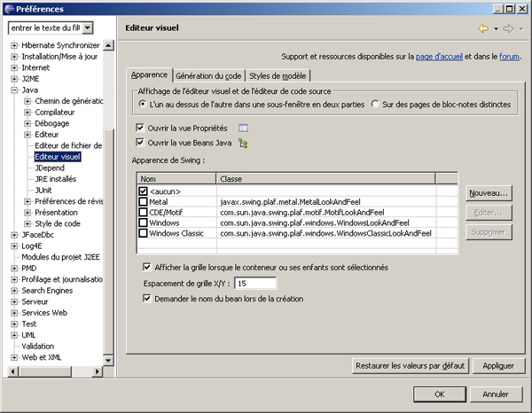Expand the JFaceDbc tree node
Screen dimensions: 532x413
[x=14, y=235]
